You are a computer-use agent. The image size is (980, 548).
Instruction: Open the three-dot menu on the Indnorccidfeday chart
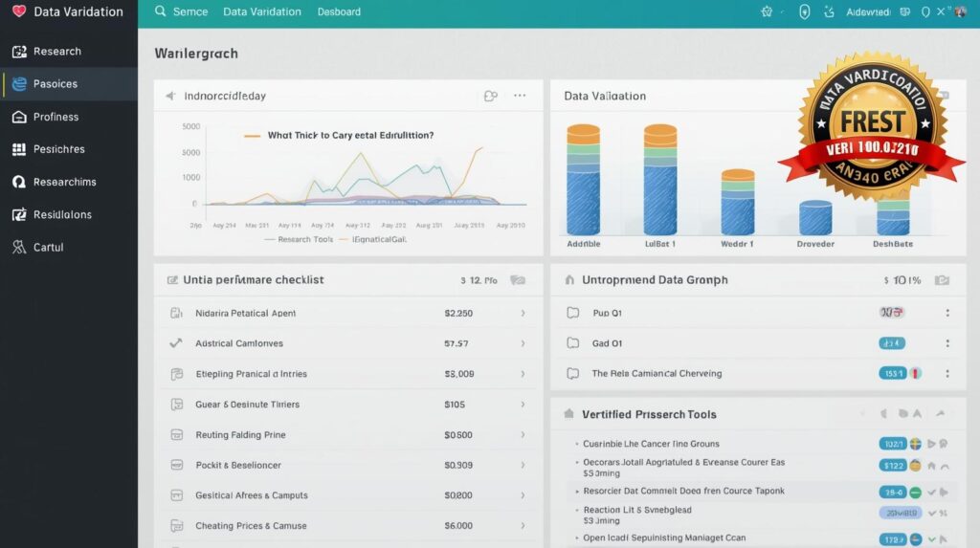(x=520, y=96)
